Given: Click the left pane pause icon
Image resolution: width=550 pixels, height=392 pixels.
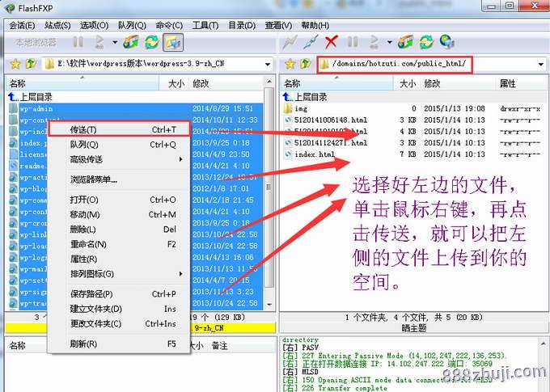Looking at the screenshot, I should [x=78, y=42].
